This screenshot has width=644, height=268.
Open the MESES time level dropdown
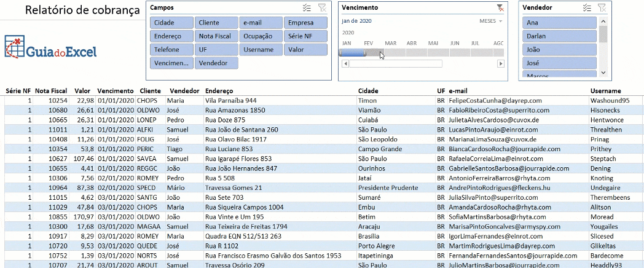pos(491,21)
